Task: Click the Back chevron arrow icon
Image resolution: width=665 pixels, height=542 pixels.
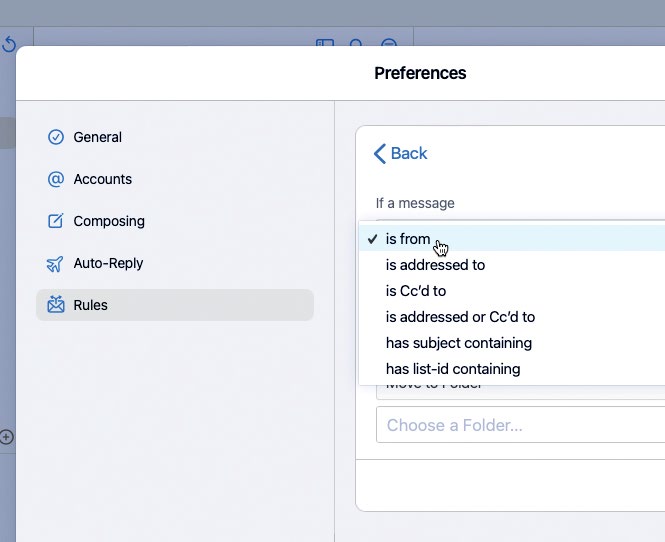Action: [380, 153]
